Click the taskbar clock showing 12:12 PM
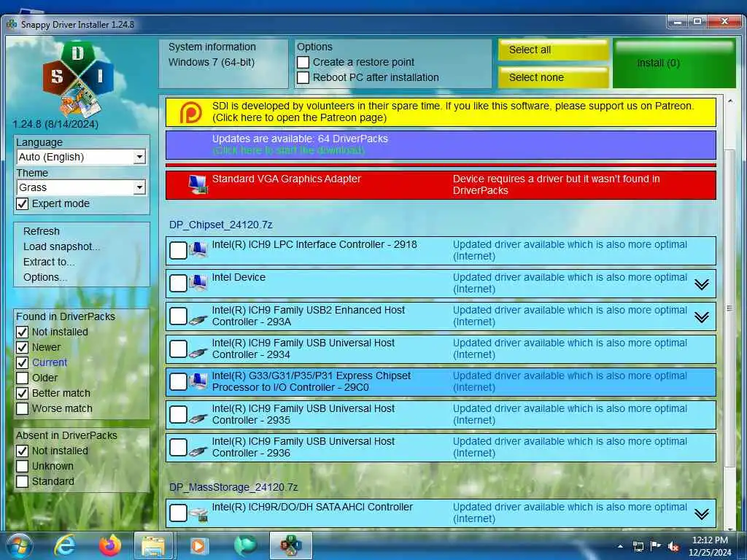Image resolution: width=747 pixels, height=560 pixels. click(x=710, y=545)
